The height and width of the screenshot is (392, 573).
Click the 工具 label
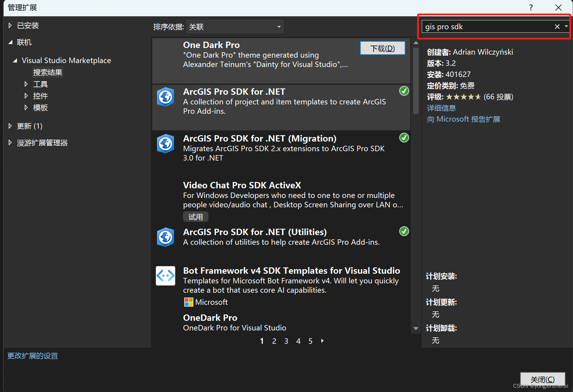40,84
